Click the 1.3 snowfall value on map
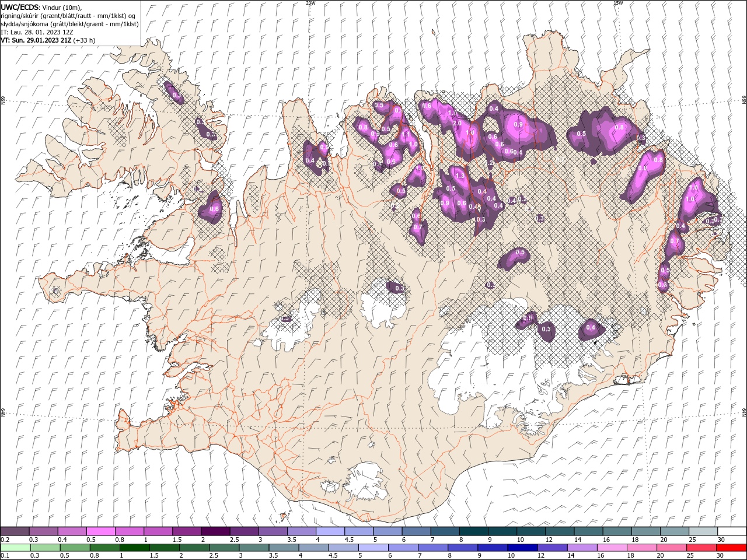The width and height of the screenshot is (747, 560). [460, 176]
